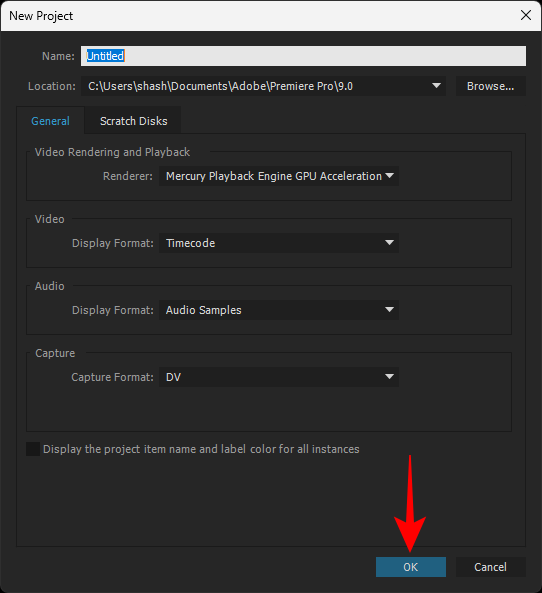Open the Capture Format dropdown showing DV
Screen dimensions: 542x593
click(279, 377)
